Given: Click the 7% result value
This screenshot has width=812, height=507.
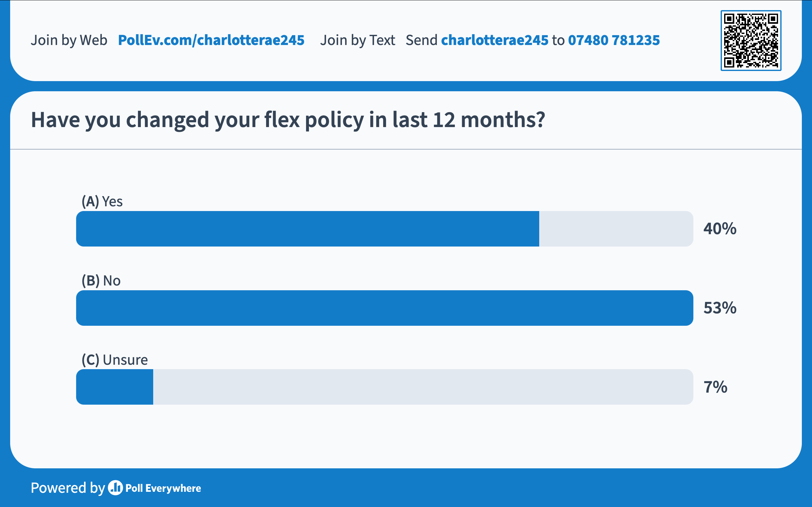Looking at the screenshot, I should (715, 387).
